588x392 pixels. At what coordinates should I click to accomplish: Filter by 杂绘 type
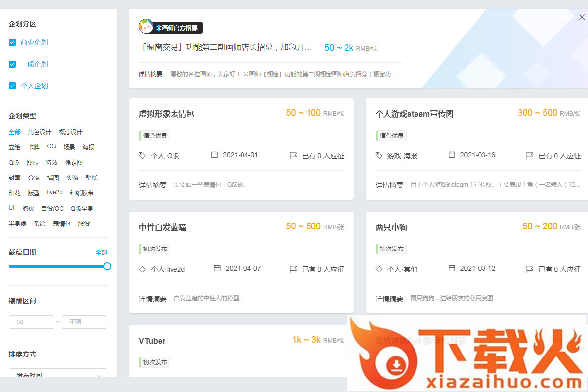point(39,224)
